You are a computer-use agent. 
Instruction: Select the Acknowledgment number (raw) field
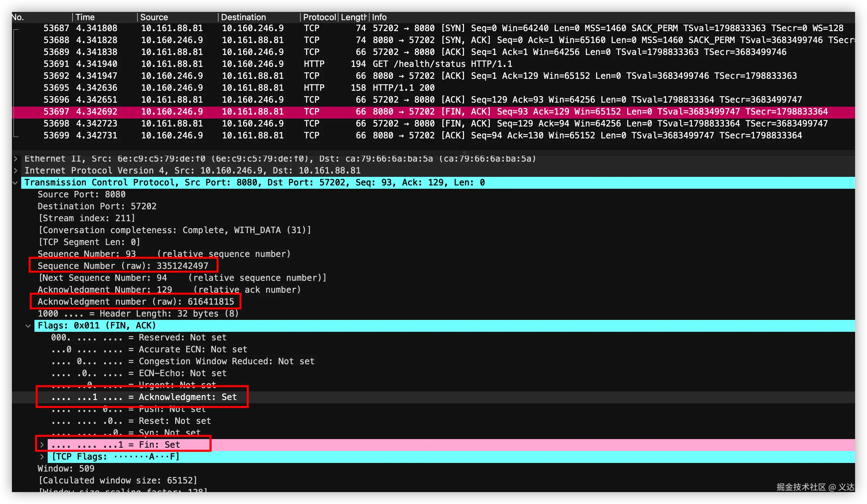pos(135,302)
